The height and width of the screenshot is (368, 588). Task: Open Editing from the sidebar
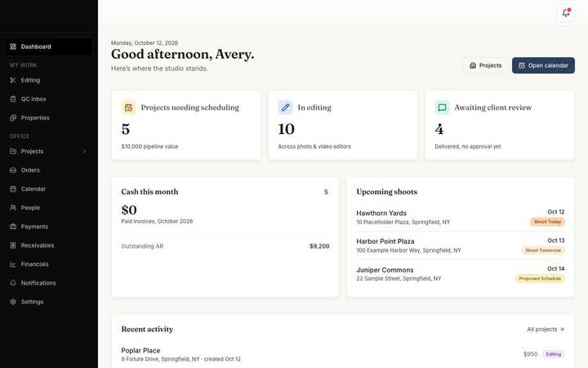[49, 80]
